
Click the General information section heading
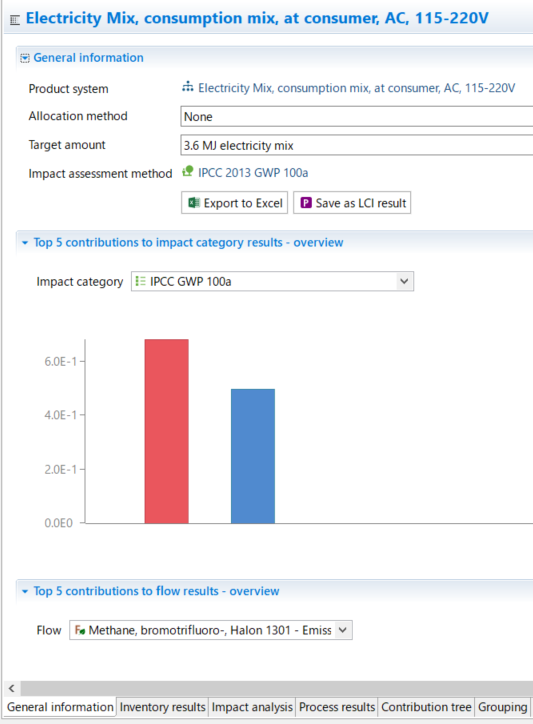pyautogui.click(x=88, y=58)
